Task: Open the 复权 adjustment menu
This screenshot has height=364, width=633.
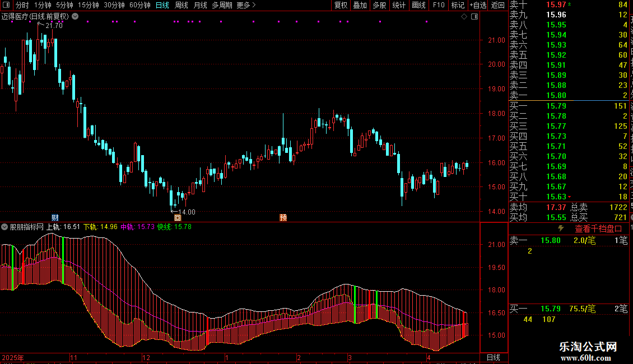Action: 341,5
